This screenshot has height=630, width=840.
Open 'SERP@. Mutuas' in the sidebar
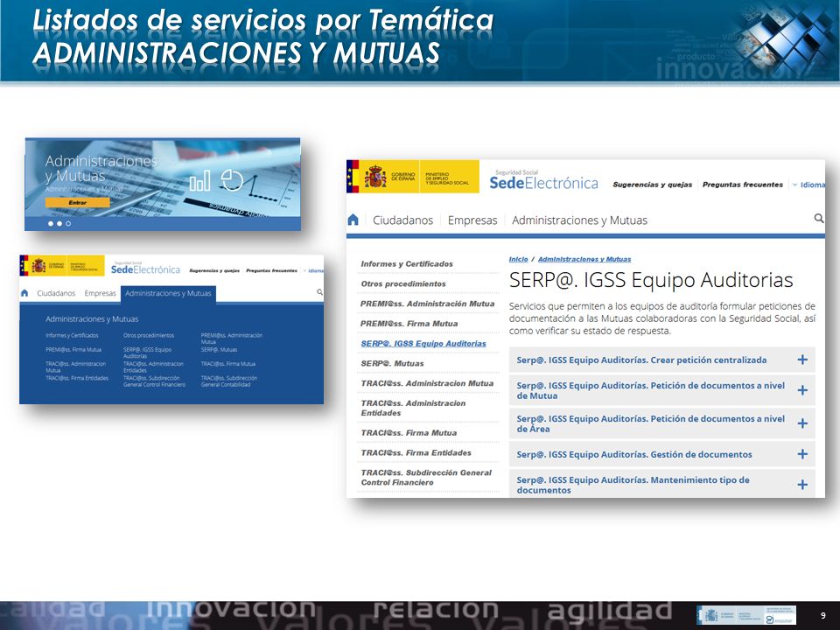[x=392, y=363]
